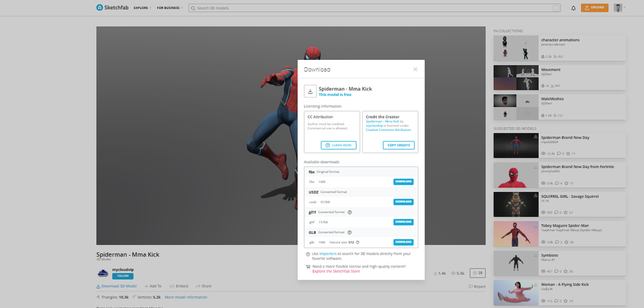The width and height of the screenshot is (644, 308).
Task: Click the Search 3D models field
Action: pyautogui.click(x=375, y=8)
